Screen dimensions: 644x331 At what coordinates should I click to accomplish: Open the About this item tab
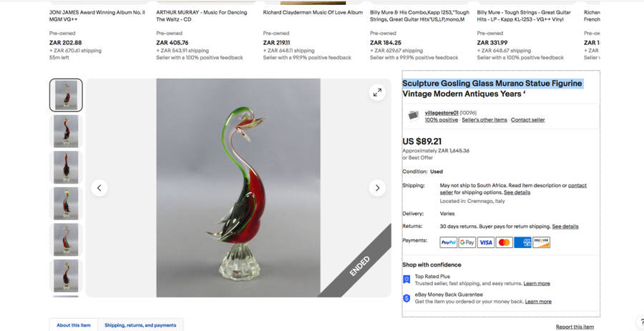coord(74,325)
